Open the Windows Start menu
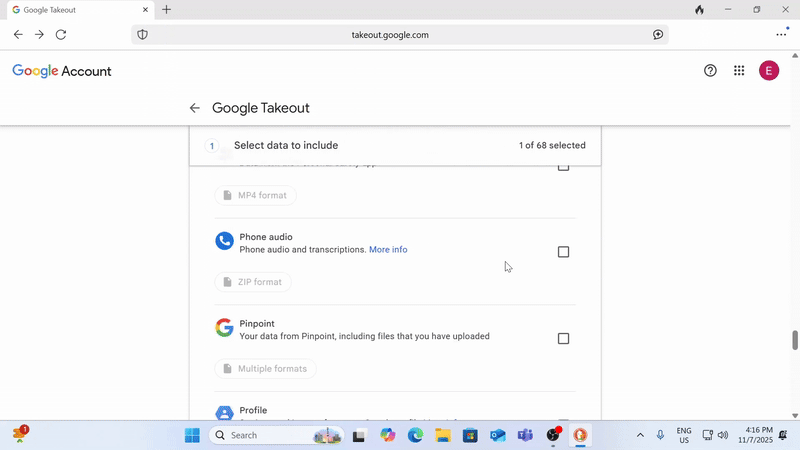Viewport: 800px width, 450px height. [192, 435]
